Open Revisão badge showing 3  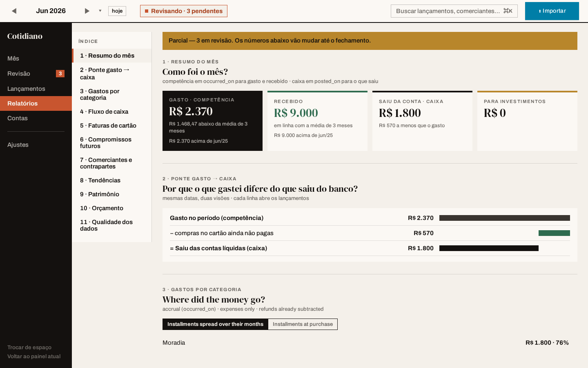point(60,74)
